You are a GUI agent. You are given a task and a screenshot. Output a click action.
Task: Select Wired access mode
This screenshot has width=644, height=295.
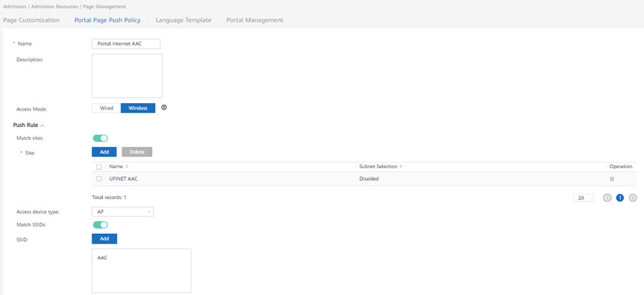pos(106,108)
